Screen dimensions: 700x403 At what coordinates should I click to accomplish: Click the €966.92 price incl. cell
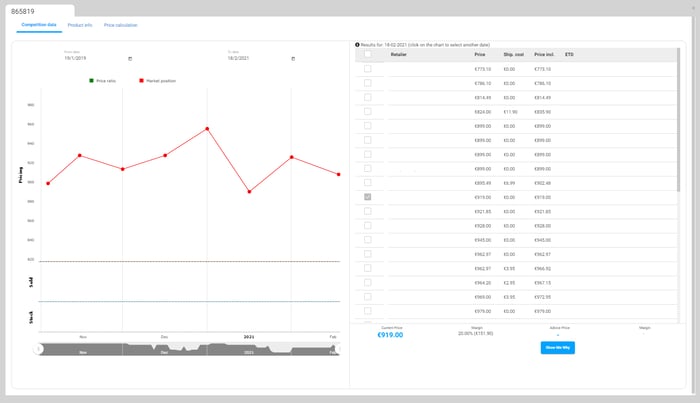pyautogui.click(x=542, y=269)
